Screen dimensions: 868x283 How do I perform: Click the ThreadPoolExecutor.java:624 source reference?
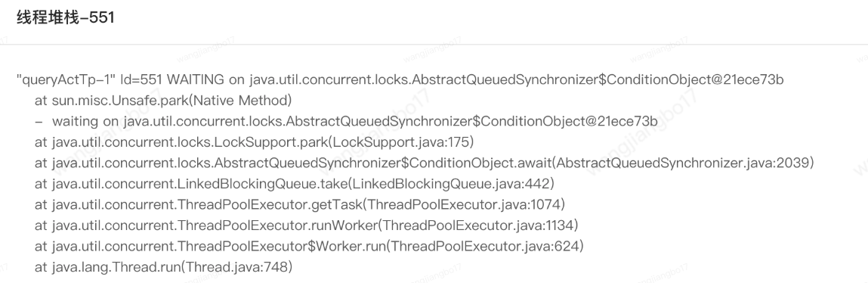[485, 247]
